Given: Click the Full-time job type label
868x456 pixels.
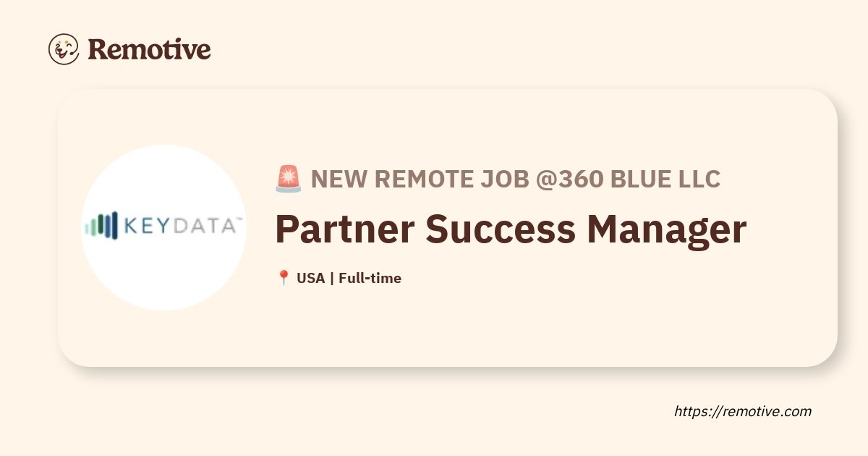Looking at the screenshot, I should tap(370, 278).
